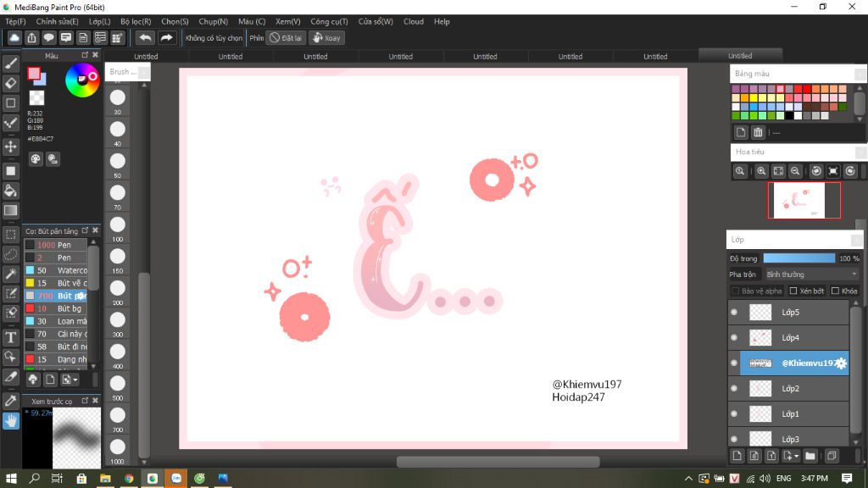Detach the Cọ brush panel with the pop-out icon
868x488 pixels.
85,230
